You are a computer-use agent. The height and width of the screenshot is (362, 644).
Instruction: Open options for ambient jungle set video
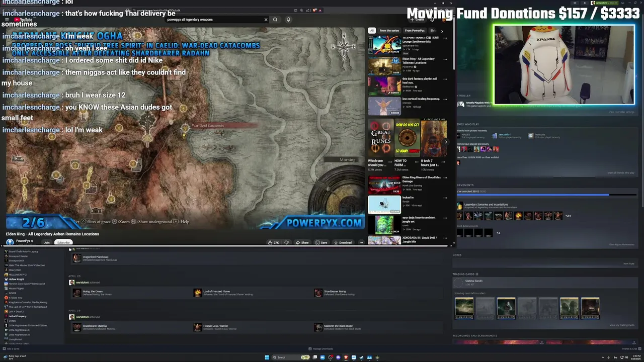(445, 218)
